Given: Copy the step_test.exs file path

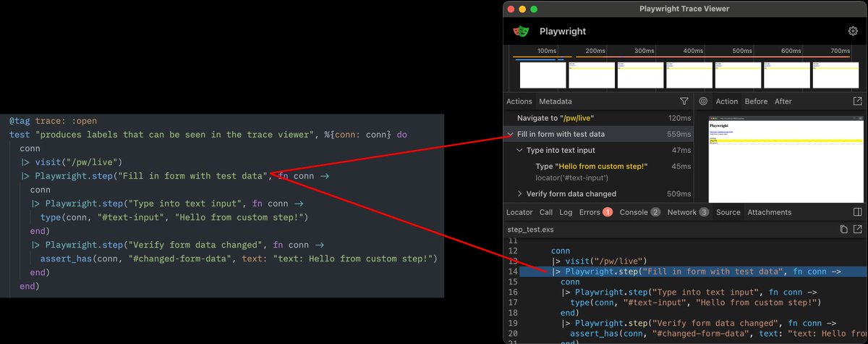Looking at the screenshot, I should 843,230.
